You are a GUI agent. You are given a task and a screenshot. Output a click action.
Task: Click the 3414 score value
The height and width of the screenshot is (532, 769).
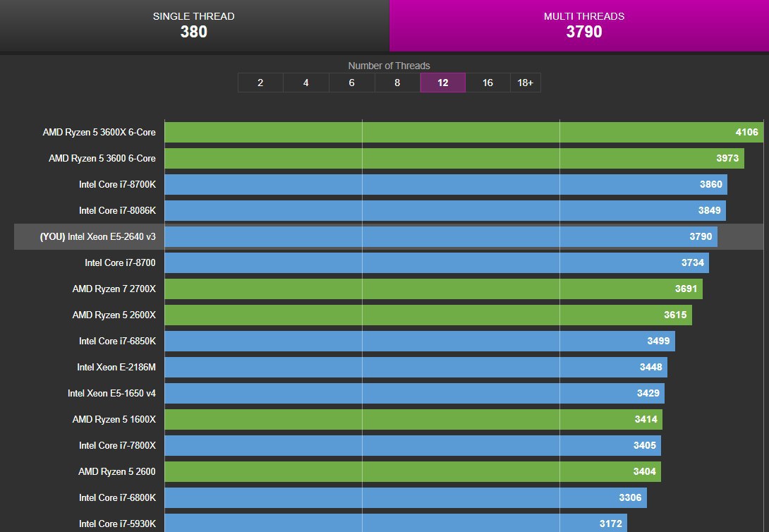(x=646, y=419)
